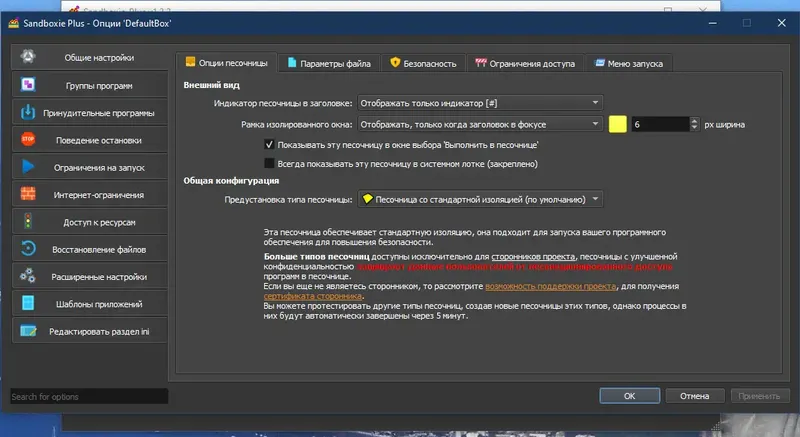Open the traffic light Доступ к ресурсам icon
The image size is (800, 437).
(28, 221)
